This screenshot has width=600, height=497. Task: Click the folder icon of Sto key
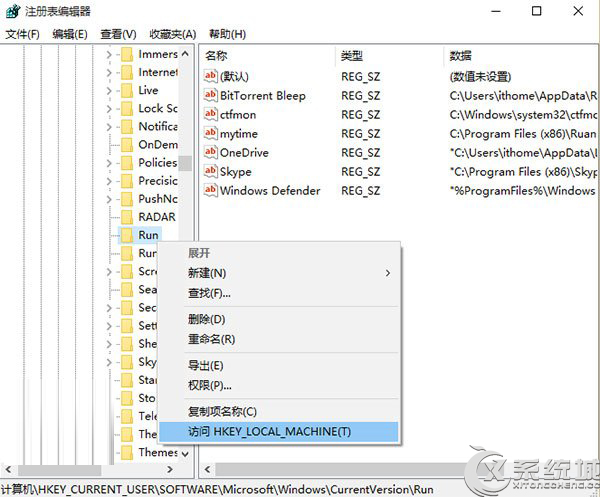(x=127, y=398)
